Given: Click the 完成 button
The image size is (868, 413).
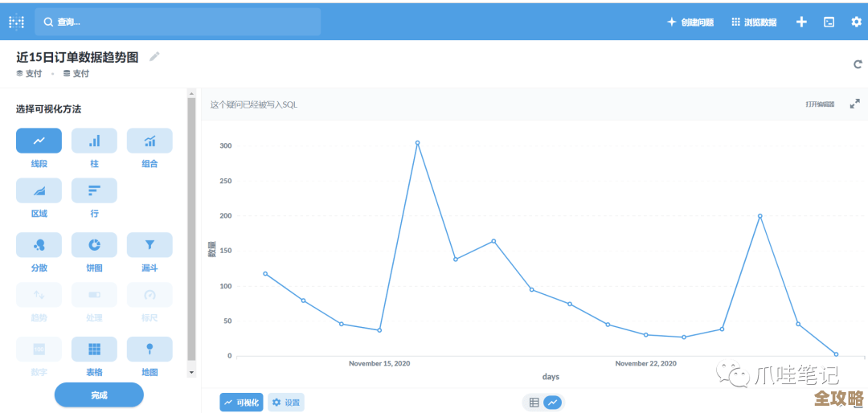Looking at the screenshot, I should (x=99, y=395).
